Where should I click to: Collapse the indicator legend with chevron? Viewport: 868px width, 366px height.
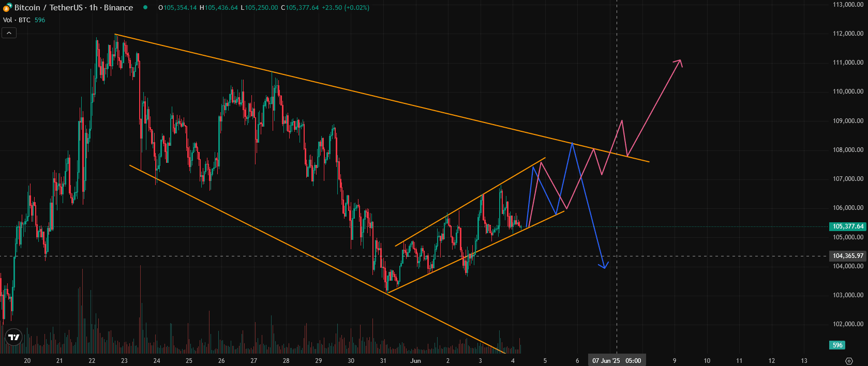(x=9, y=33)
